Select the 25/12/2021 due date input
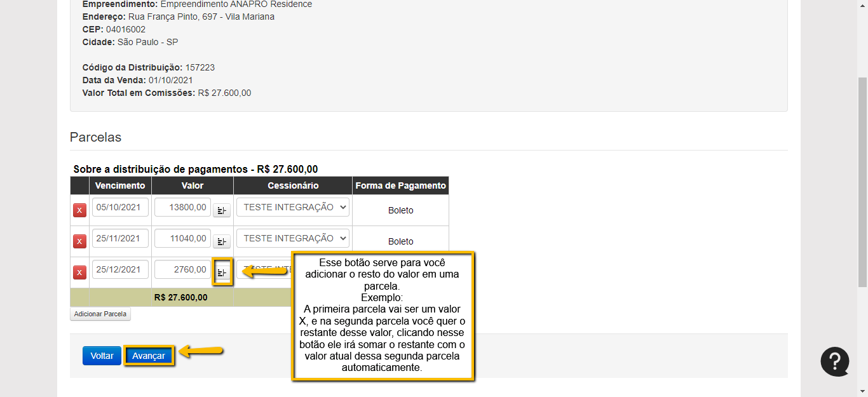Screen dimensions: 868x397 pos(120,269)
